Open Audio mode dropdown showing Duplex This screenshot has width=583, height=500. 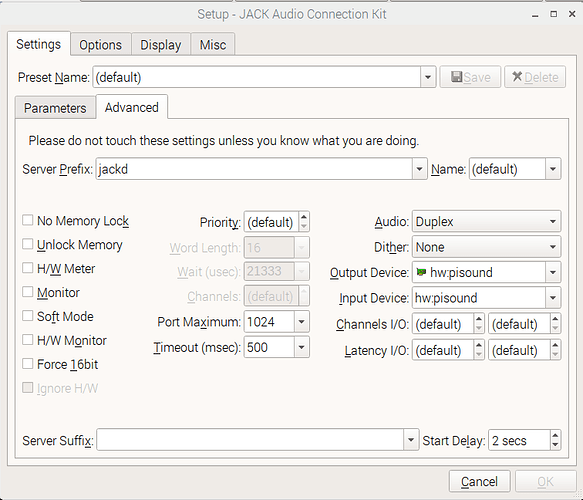(486, 222)
